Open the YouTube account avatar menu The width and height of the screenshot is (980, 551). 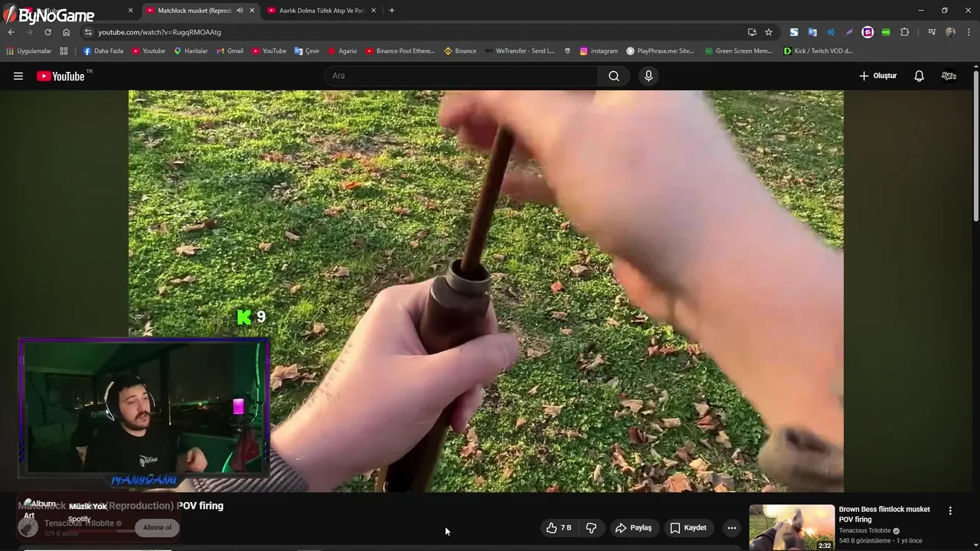(x=949, y=76)
